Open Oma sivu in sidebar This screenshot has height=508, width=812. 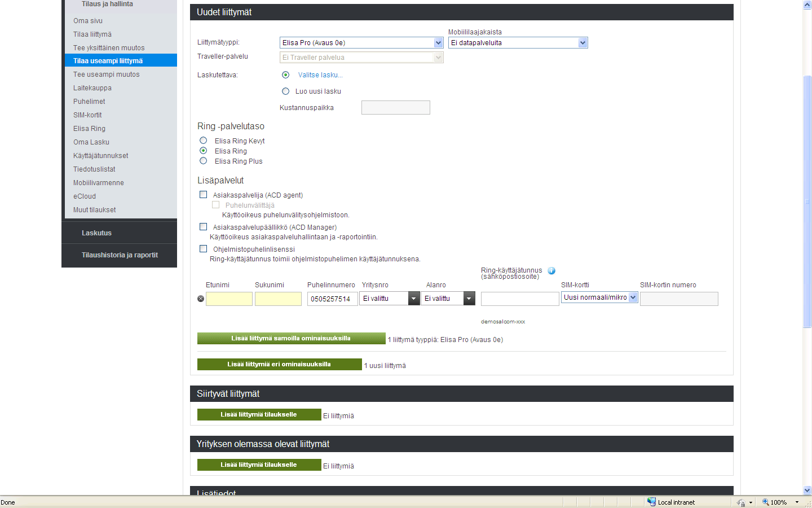88,21
